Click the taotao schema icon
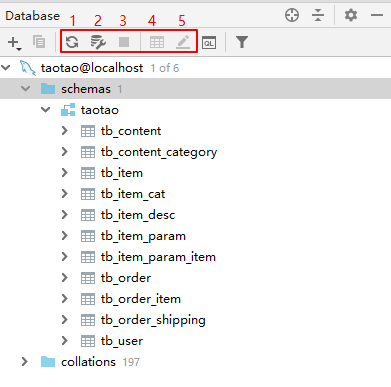 coord(68,110)
